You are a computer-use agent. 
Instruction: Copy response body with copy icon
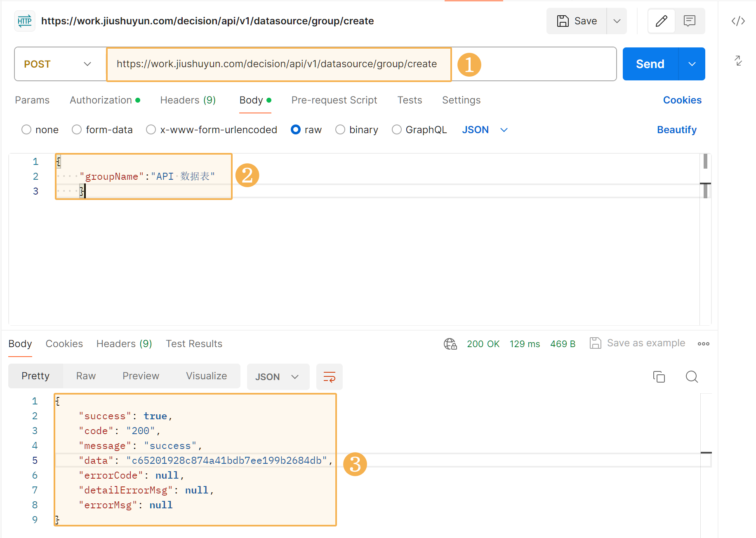pyautogui.click(x=659, y=377)
